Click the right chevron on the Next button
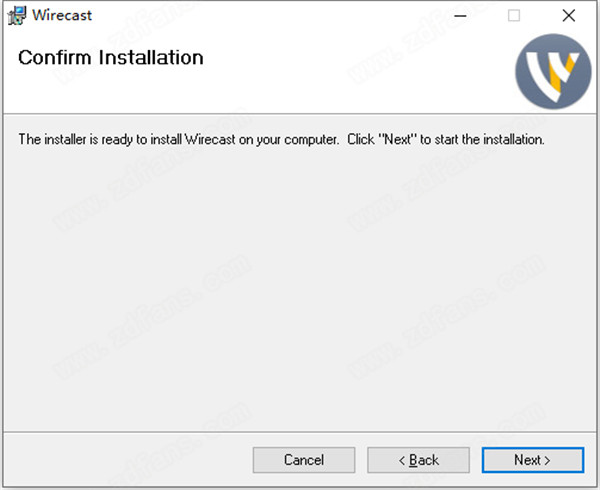This screenshot has width=600, height=490. pyautogui.click(x=547, y=461)
